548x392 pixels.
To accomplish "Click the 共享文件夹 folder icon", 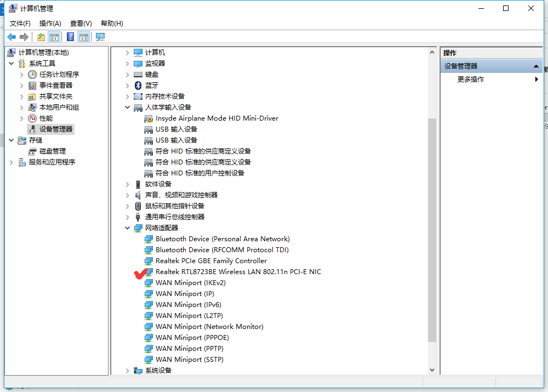I will click(x=32, y=96).
